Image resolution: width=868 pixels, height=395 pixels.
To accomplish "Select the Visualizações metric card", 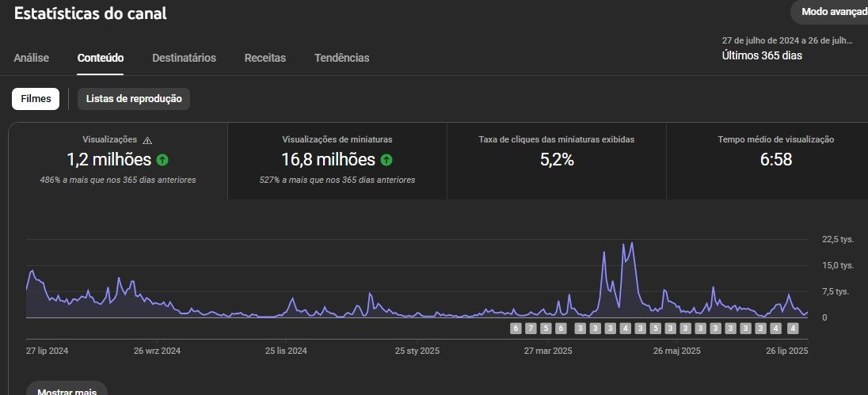I will (118, 161).
